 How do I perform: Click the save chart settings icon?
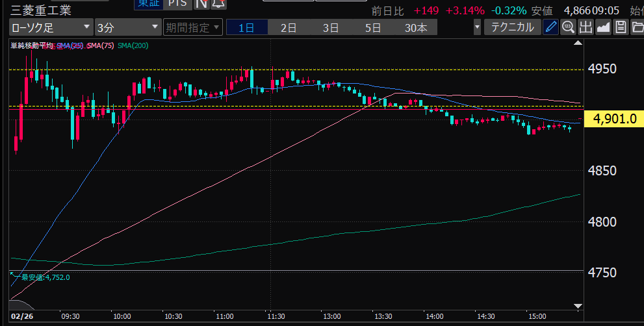pos(621,27)
